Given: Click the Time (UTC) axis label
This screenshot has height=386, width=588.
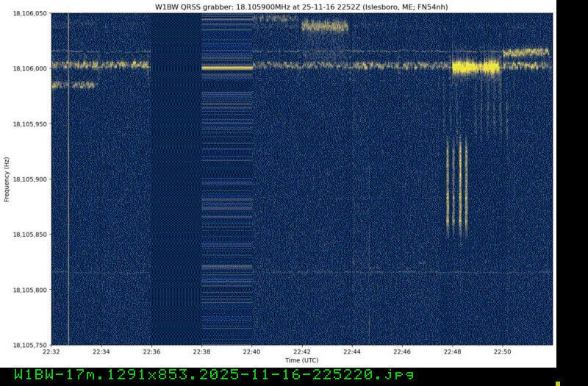Looking at the screenshot, I should (x=301, y=360).
